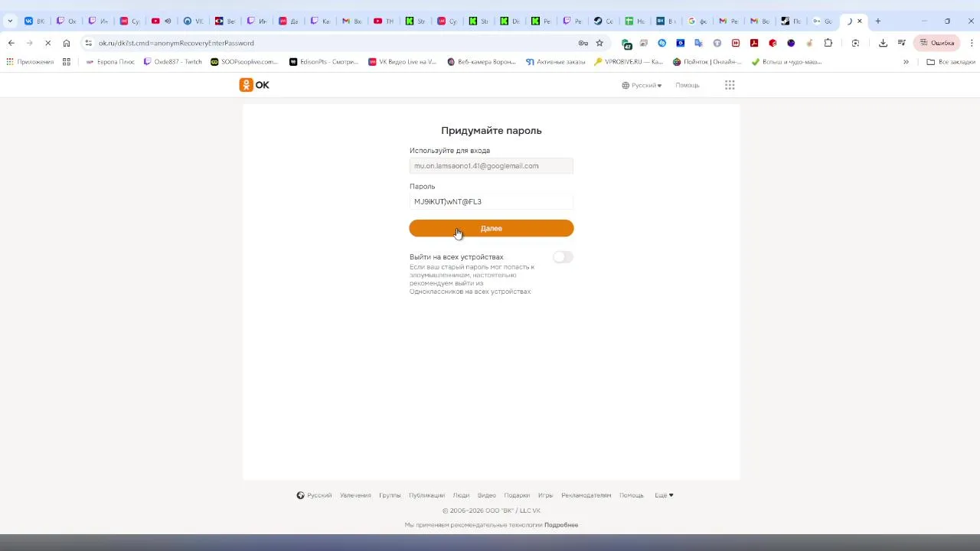Open Приложения apps shortcut
Screen dimensions: 980x551
(x=30, y=61)
